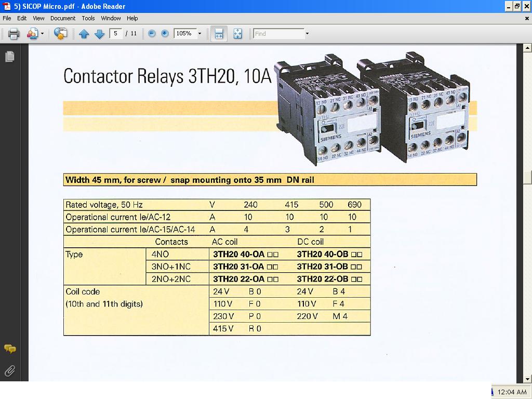Click 'Rated voltage, 50 Hz' row label
The image size is (532, 399).
coord(104,205)
